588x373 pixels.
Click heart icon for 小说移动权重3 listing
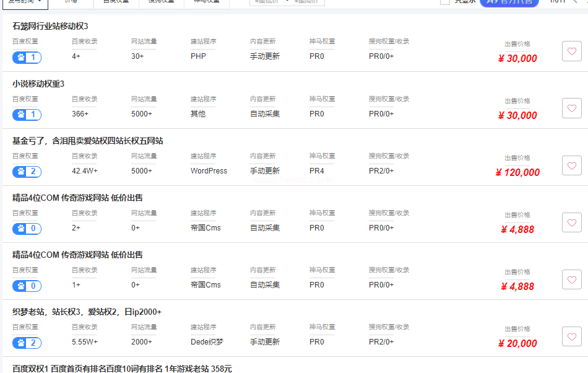coord(571,108)
